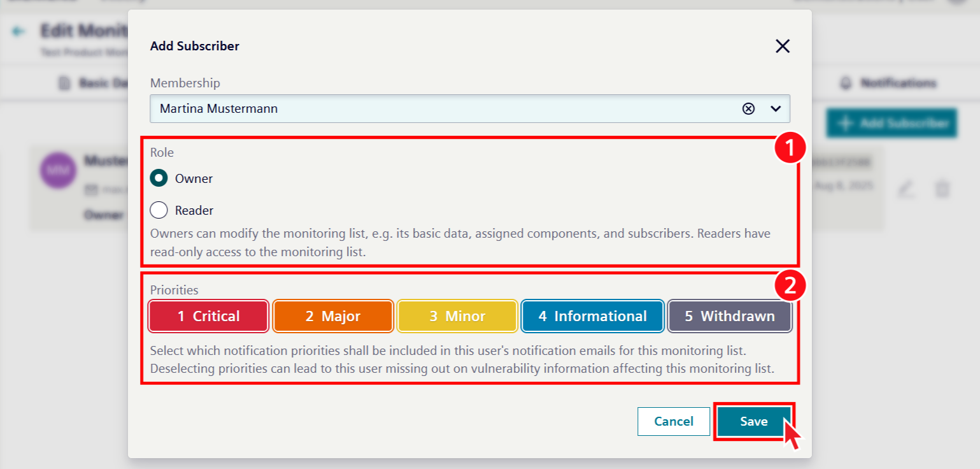Switch to the Basic Data tab
This screenshot has height=469, width=980.
pyautogui.click(x=96, y=83)
